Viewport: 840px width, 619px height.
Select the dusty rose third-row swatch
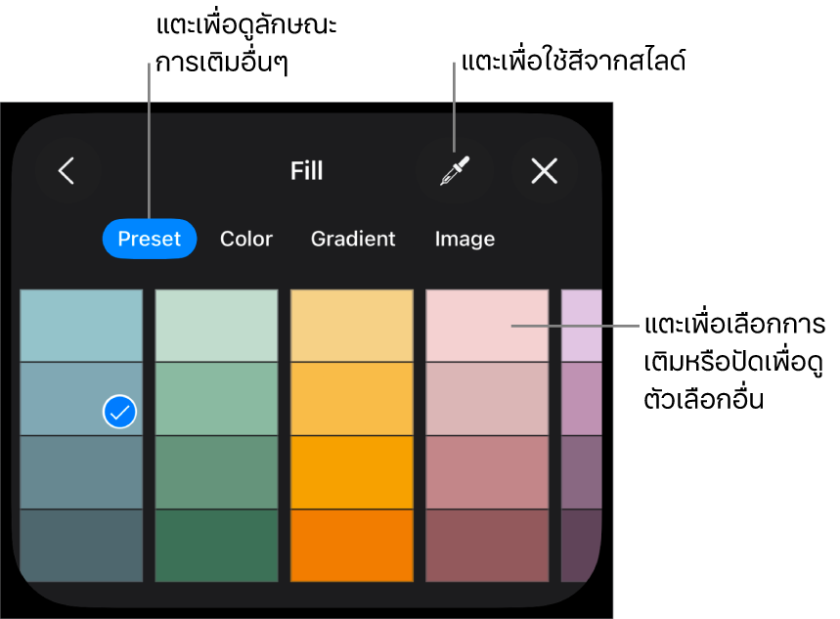click(x=486, y=472)
